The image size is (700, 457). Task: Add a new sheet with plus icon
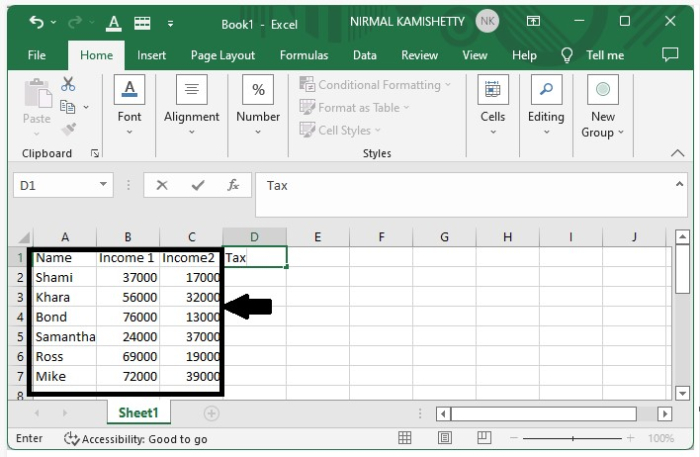[211, 413]
